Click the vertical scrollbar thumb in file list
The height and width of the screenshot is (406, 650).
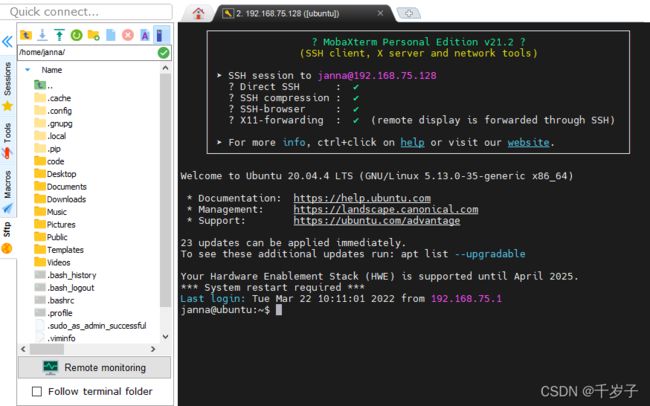(165, 190)
